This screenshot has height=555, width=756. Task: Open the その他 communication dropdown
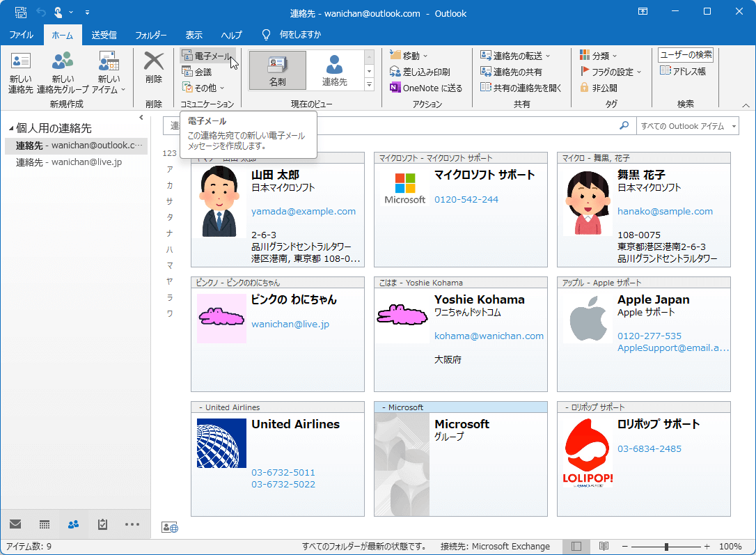(x=203, y=88)
